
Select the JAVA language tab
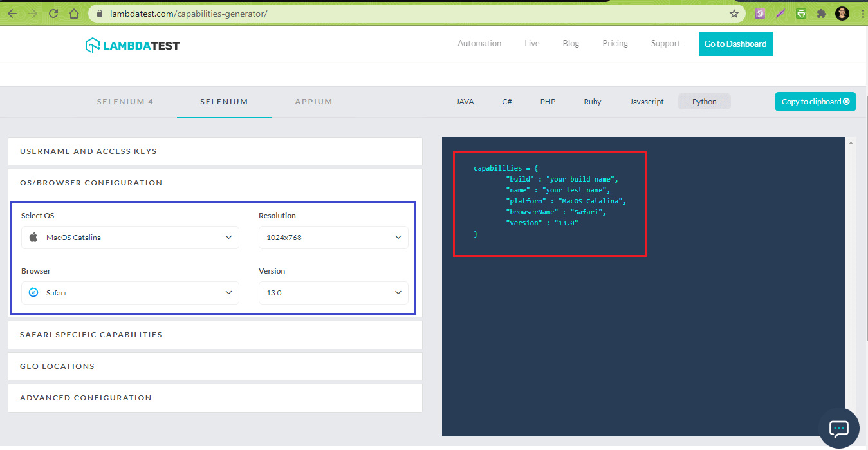(465, 101)
